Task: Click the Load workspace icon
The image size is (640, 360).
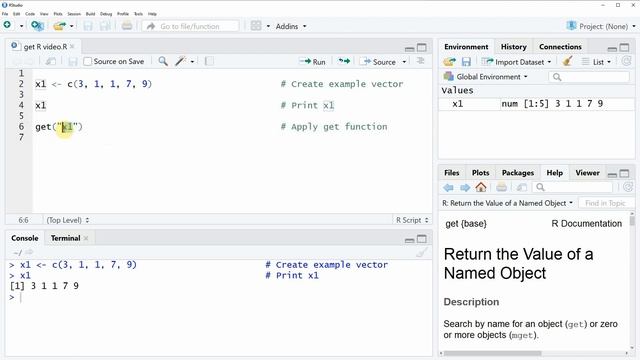Action: coord(449,62)
